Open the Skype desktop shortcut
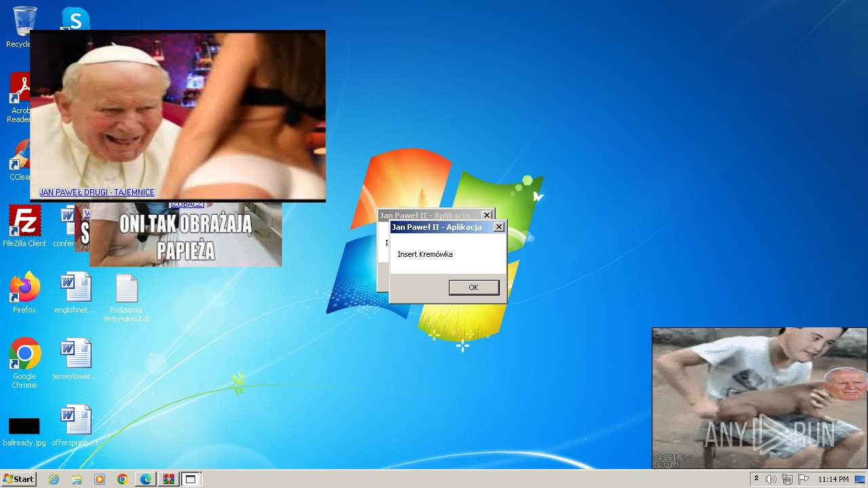The width and height of the screenshot is (868, 488). [x=75, y=18]
